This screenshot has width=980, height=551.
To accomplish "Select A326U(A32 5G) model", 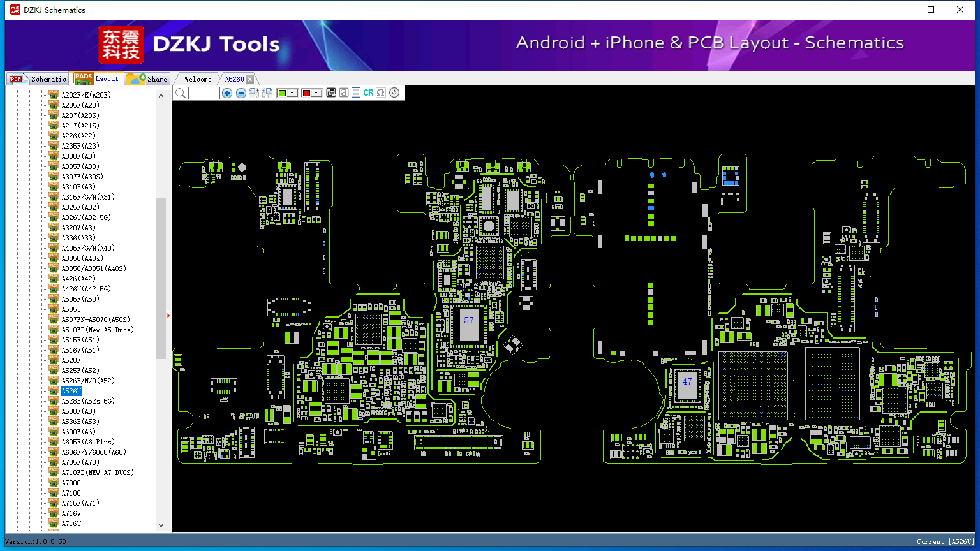I will tap(86, 217).
